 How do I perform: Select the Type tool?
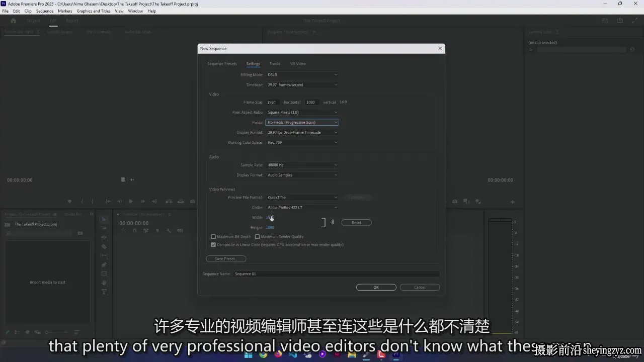(x=104, y=292)
